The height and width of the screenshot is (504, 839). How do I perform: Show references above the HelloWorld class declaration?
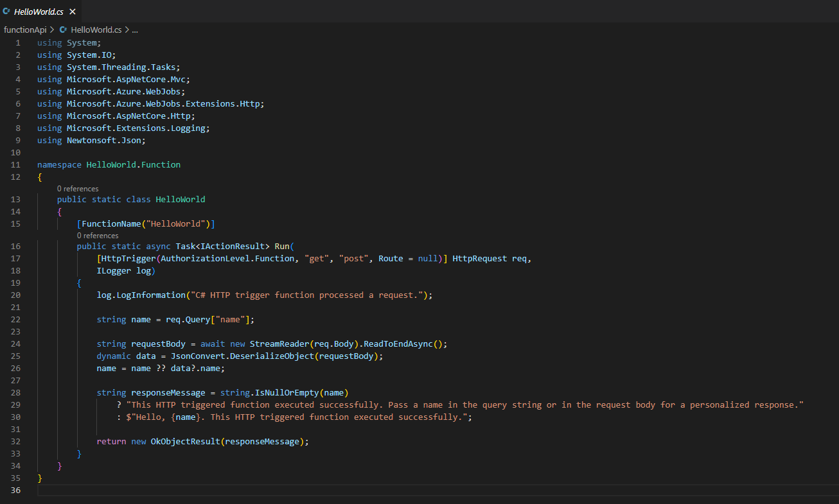[78, 189]
